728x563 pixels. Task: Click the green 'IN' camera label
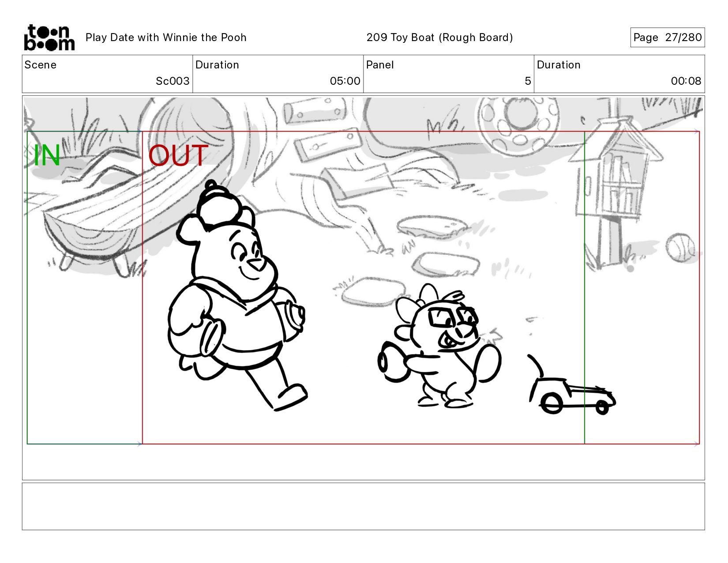[47, 155]
